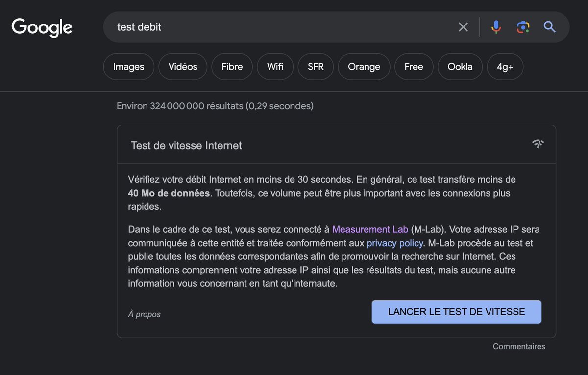Click the 'Environ 324 000 000 résultats' text
This screenshot has height=375, width=588.
coord(180,106)
